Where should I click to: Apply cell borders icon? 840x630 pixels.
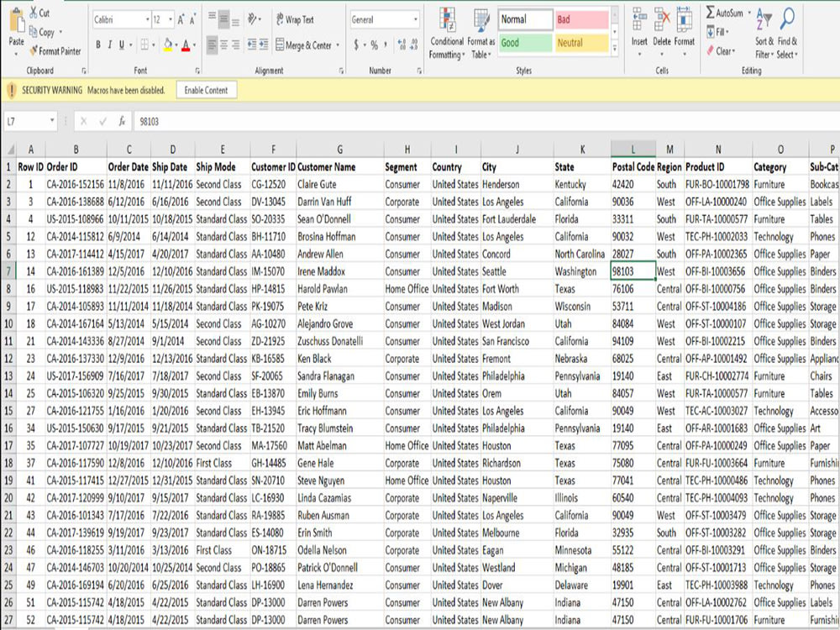coord(144,45)
